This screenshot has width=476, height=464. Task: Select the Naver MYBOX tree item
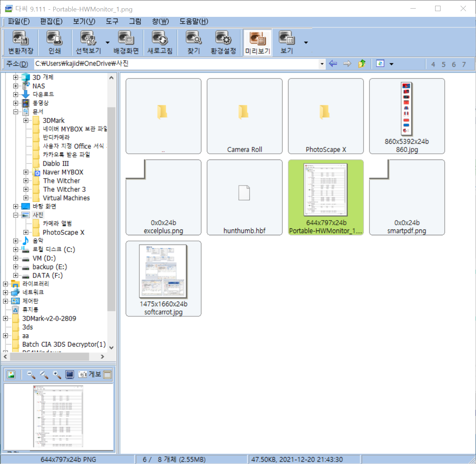pos(63,172)
